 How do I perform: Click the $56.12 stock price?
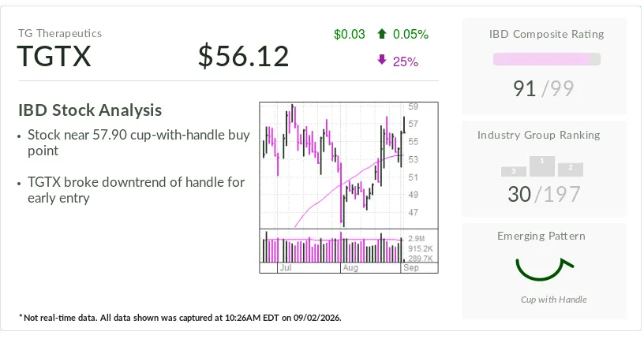click(x=244, y=56)
